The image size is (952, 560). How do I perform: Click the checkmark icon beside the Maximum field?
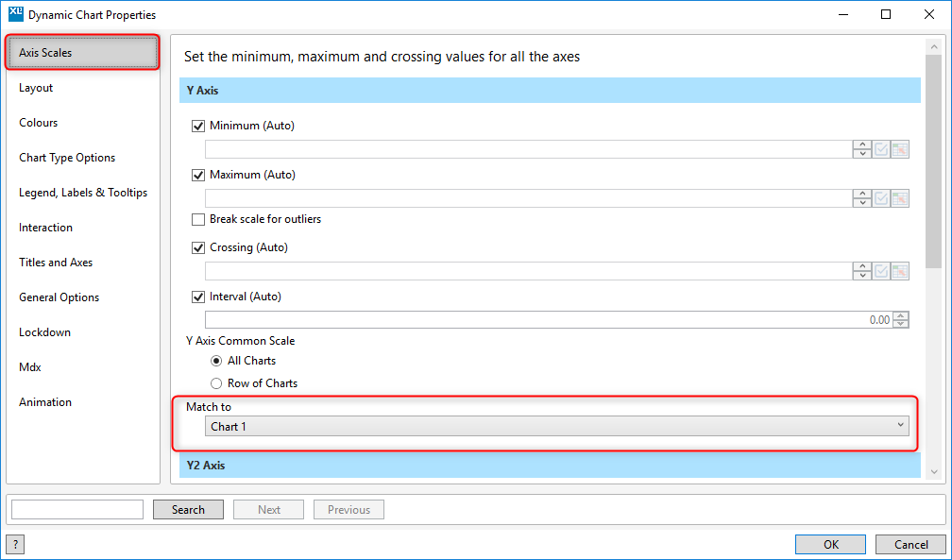[881, 198]
